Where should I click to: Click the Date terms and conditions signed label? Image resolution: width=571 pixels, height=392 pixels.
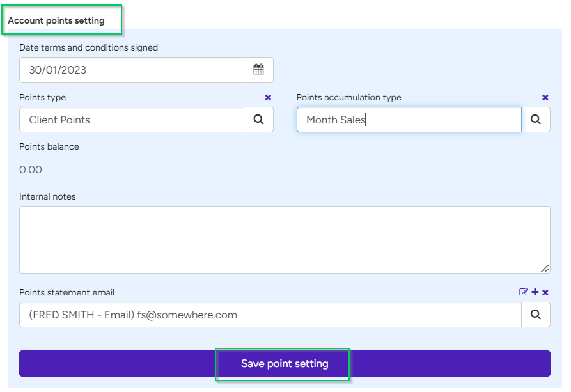coord(88,48)
